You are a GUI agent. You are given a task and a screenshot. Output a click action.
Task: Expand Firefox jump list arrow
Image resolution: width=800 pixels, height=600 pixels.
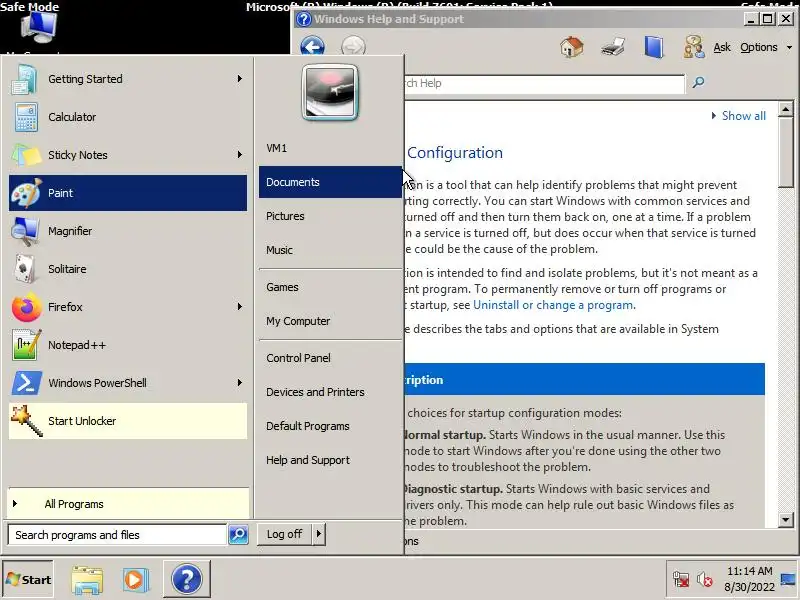point(239,306)
